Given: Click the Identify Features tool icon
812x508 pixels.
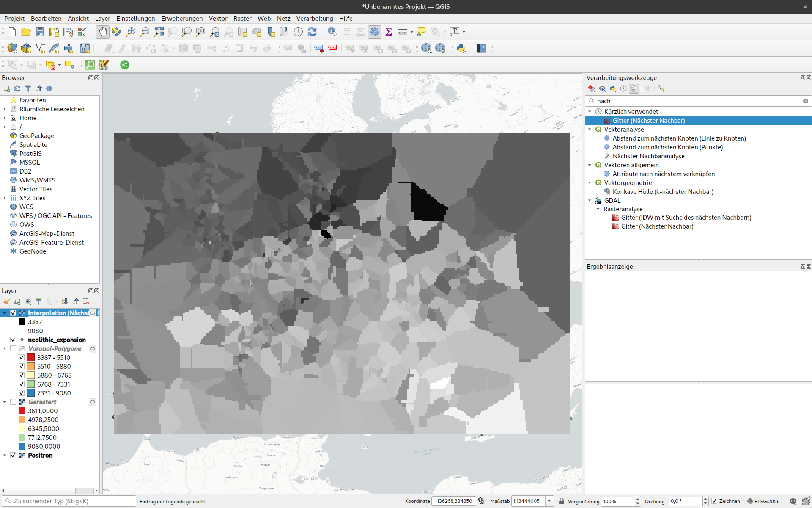Looking at the screenshot, I should (332, 32).
